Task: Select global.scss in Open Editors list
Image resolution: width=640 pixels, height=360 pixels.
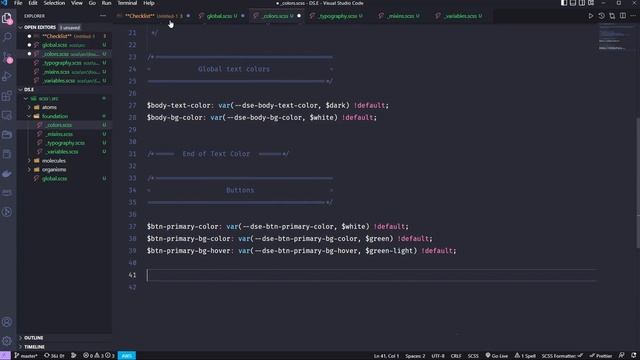Action: [x=63, y=45]
